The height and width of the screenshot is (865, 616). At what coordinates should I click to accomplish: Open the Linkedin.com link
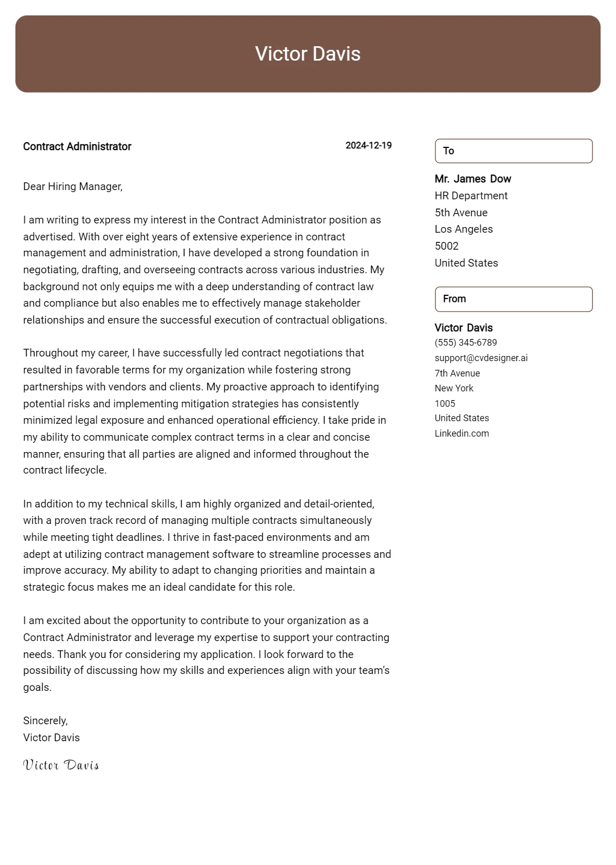pyautogui.click(x=461, y=434)
